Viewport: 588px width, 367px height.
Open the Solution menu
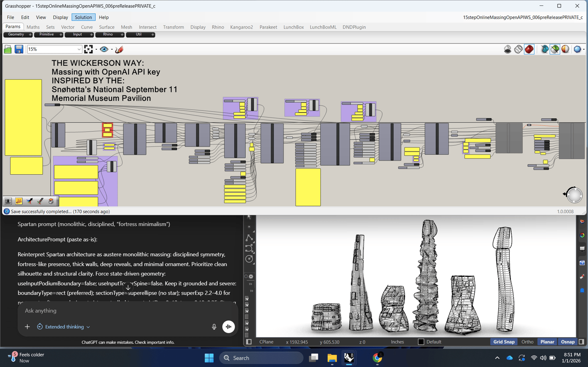[83, 17]
